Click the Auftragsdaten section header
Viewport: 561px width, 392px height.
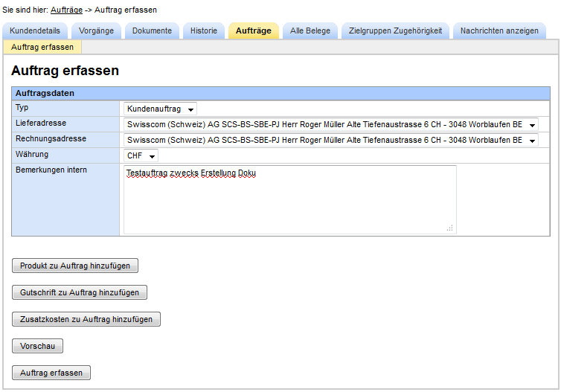point(280,93)
